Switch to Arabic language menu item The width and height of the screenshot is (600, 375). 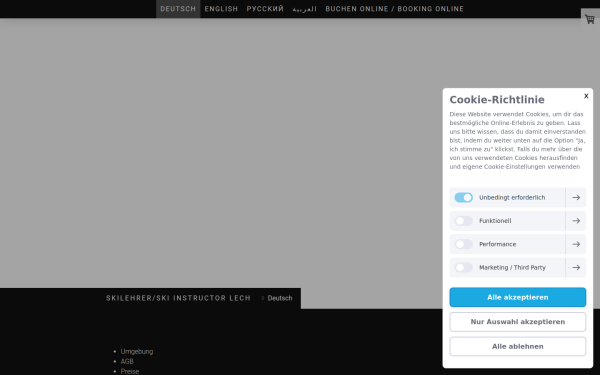tap(305, 9)
